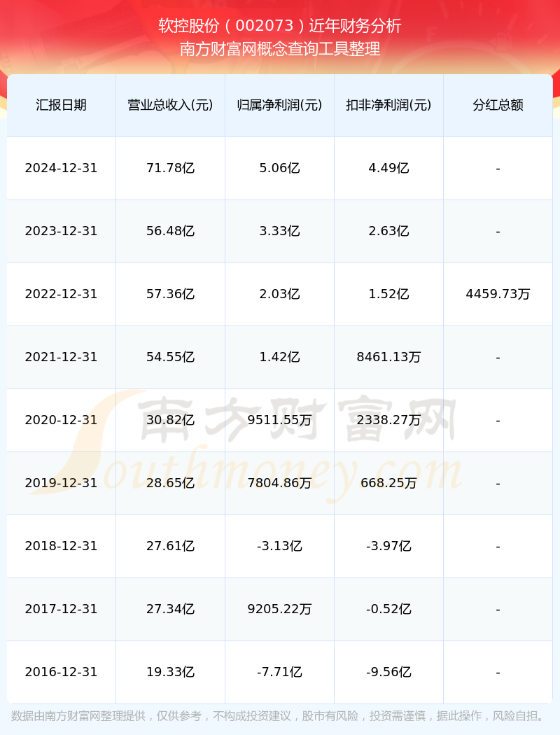Click the date cell 2018-12-31
This screenshot has height=735, width=560.
point(62,546)
